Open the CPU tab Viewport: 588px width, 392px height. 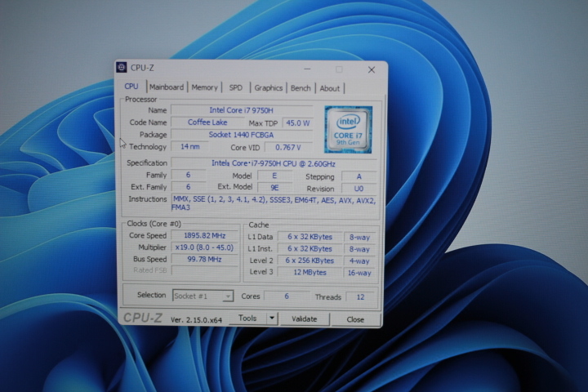[131, 87]
